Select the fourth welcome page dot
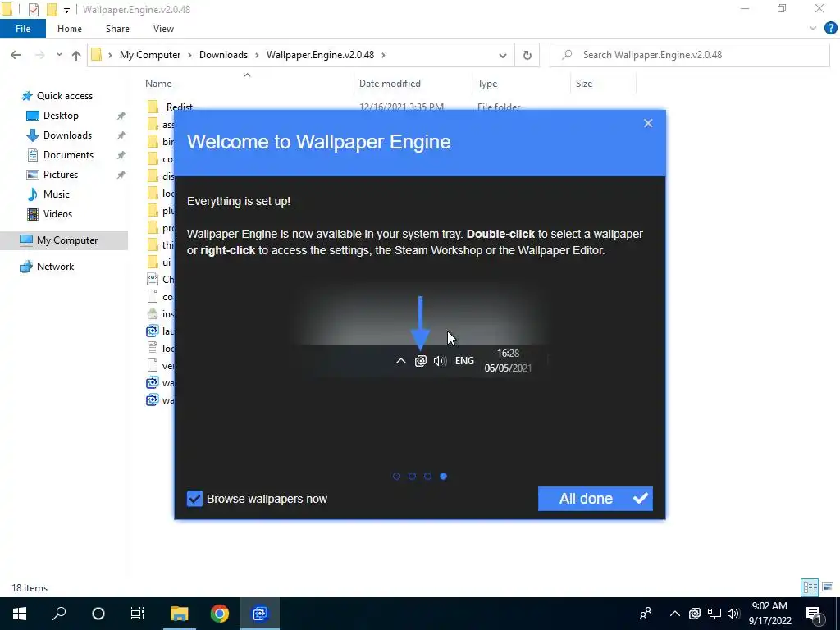840x630 pixels. (x=444, y=477)
